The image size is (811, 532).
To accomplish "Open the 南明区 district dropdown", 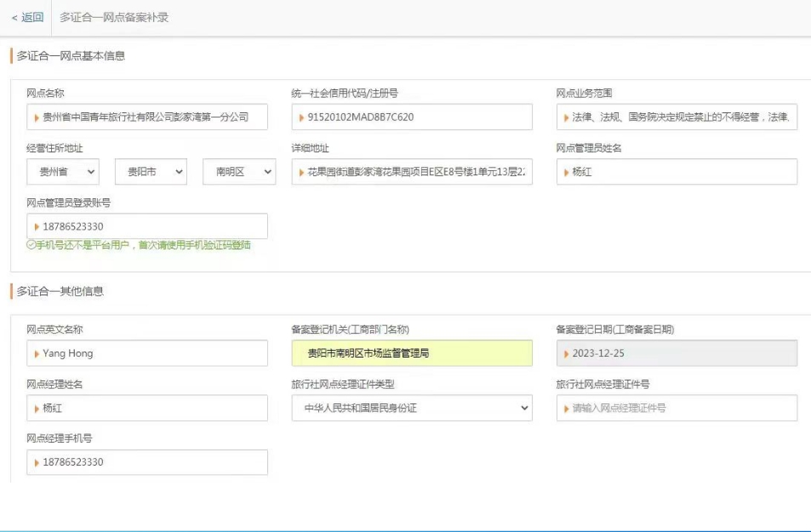I will tap(238, 172).
